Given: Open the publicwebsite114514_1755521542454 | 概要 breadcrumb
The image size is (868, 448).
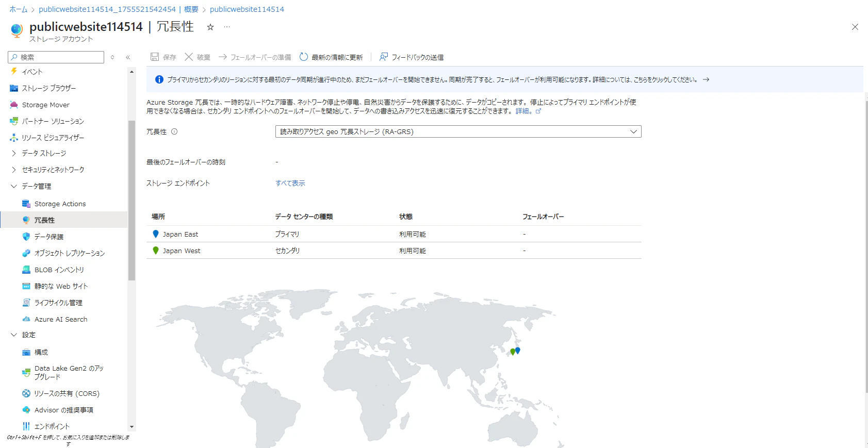Looking at the screenshot, I should pyautogui.click(x=119, y=9).
